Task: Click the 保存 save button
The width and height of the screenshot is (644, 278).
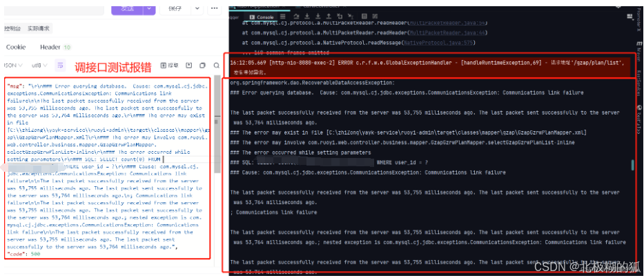Action: click(x=175, y=9)
